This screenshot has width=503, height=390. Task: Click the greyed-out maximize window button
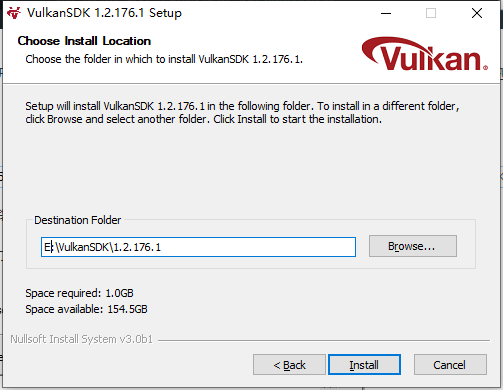(431, 13)
